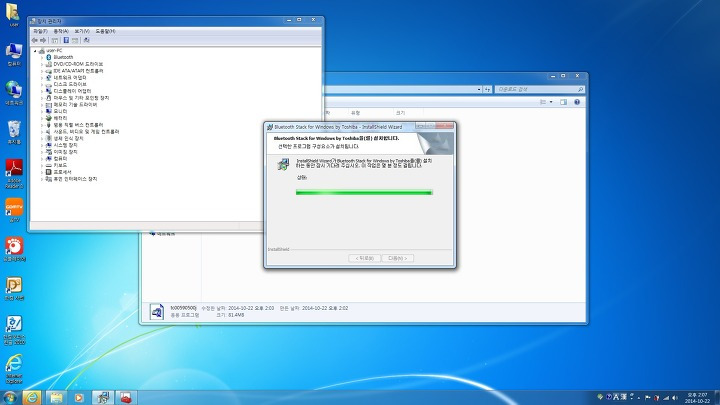Image resolution: width=720 pixels, height=405 pixels.
Task: Select the 이미징 장치 tree item
Action: coord(65,152)
